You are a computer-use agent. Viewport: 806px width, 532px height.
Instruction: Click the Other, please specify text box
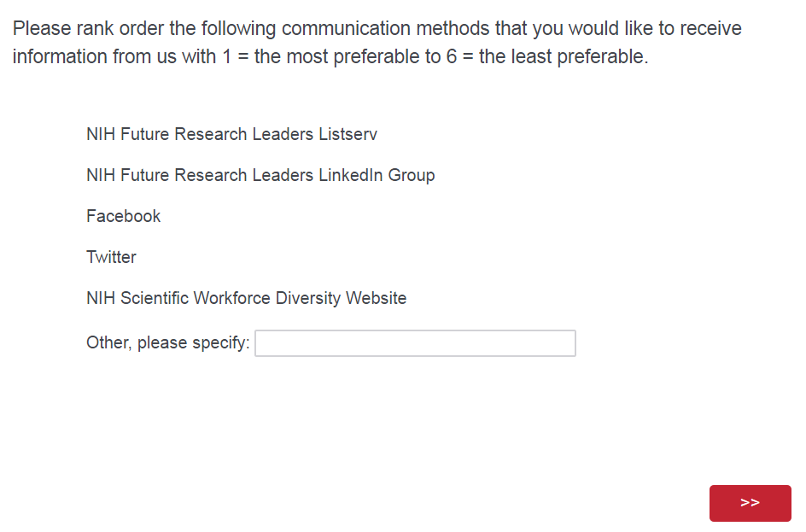[x=415, y=343]
